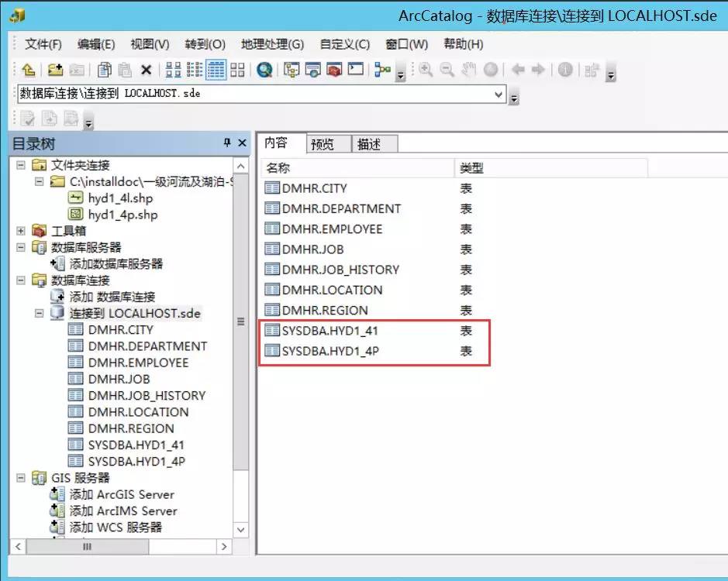This screenshot has height=581, width=728.
Task: Open the 自定义(C) menu
Action: tap(345, 44)
